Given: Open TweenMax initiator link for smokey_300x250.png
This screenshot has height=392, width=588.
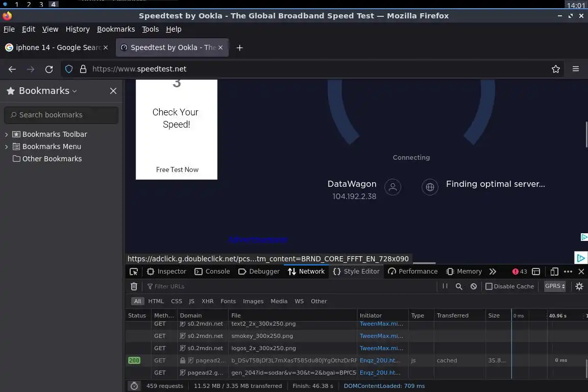Looking at the screenshot, I should click(x=381, y=336).
